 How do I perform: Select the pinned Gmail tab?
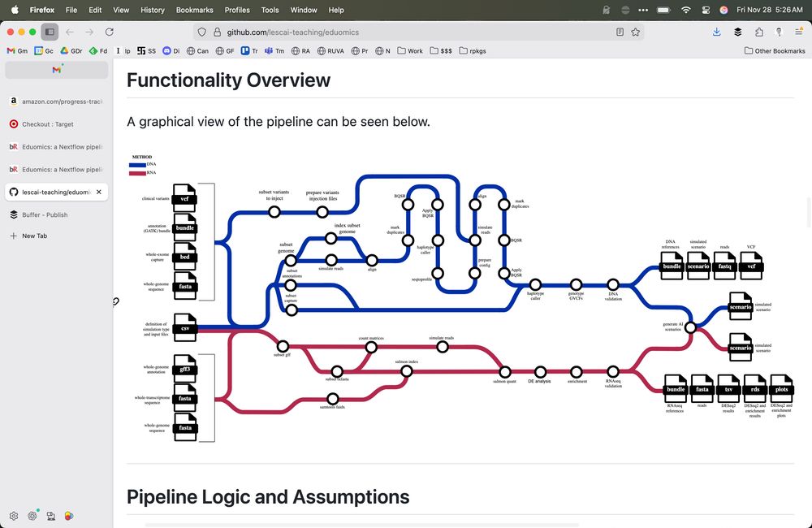pos(57,70)
